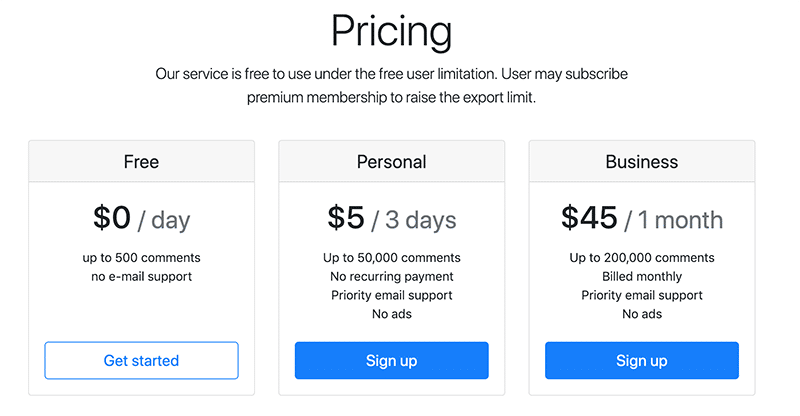Click the pricing description paragraph

391,86
